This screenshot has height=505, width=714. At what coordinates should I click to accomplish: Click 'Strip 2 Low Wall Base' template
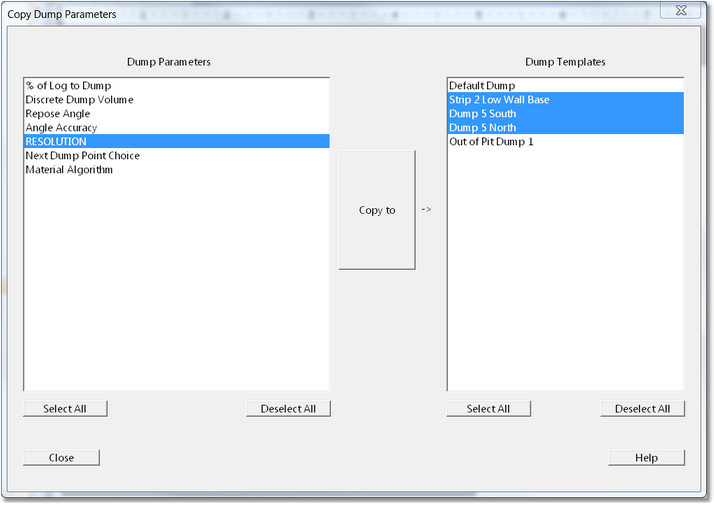(565, 100)
